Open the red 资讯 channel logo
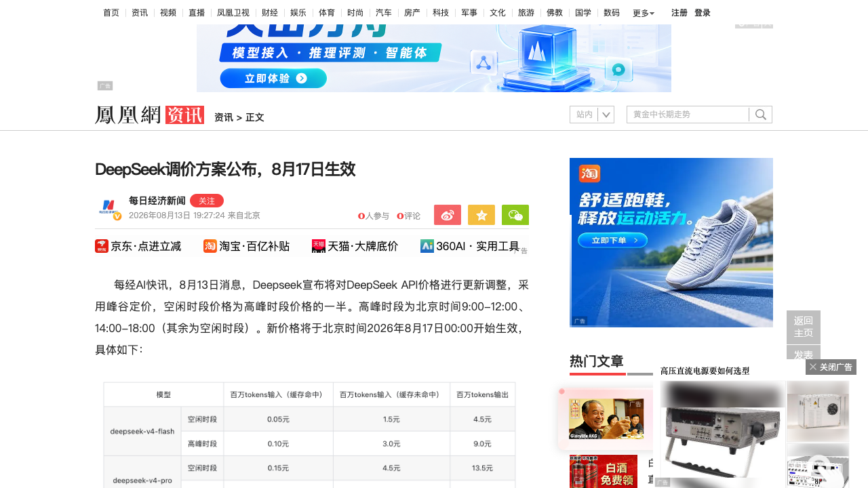 pos(184,115)
